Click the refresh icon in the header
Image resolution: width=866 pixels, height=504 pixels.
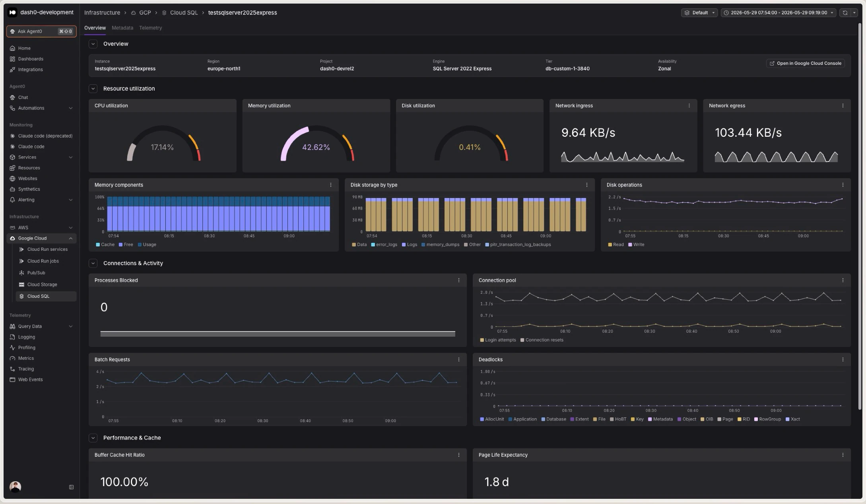[x=845, y=13]
